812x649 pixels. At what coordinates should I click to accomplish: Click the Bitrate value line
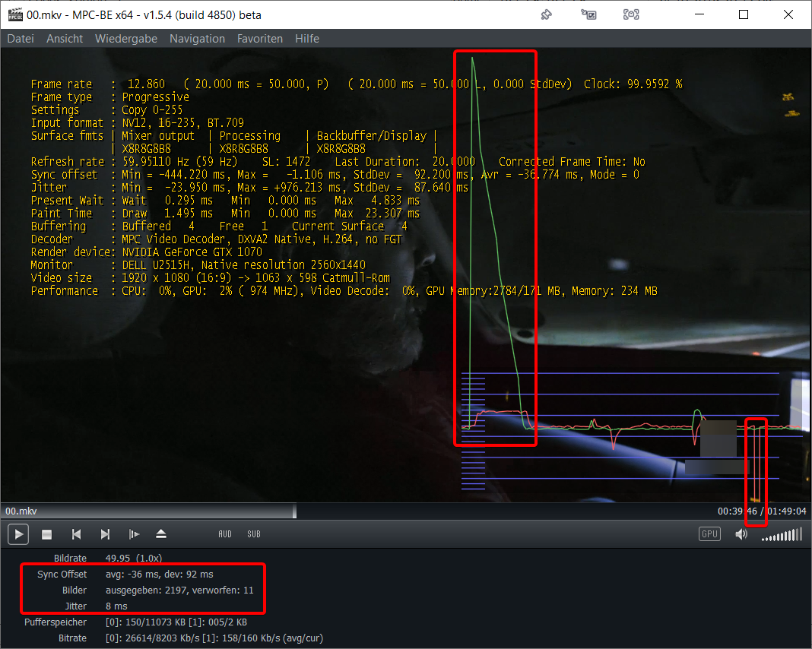[x=214, y=638]
